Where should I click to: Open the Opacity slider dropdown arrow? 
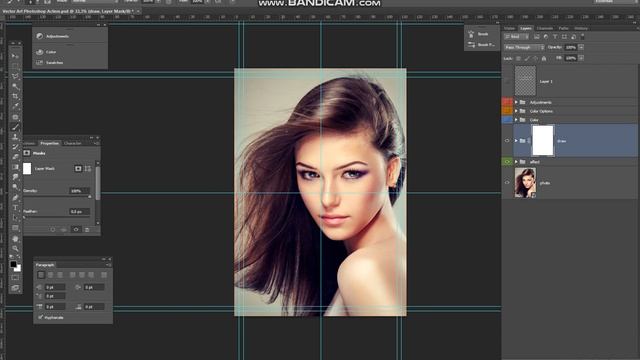click(581, 47)
